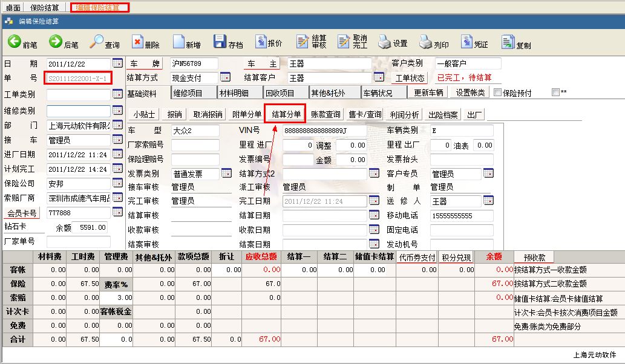Open the 日期 date picker dropdown
625x364 pixels.
pos(117,63)
